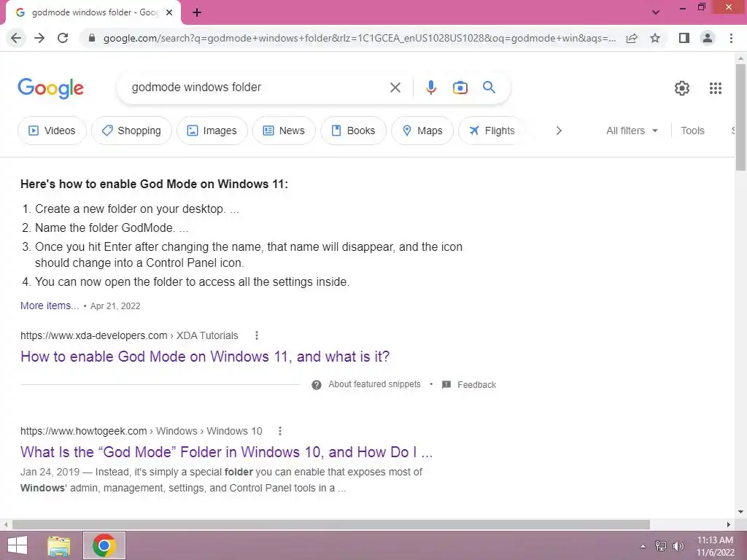Open Chrome's three-dot menu
747x560 pixels.
click(x=731, y=38)
